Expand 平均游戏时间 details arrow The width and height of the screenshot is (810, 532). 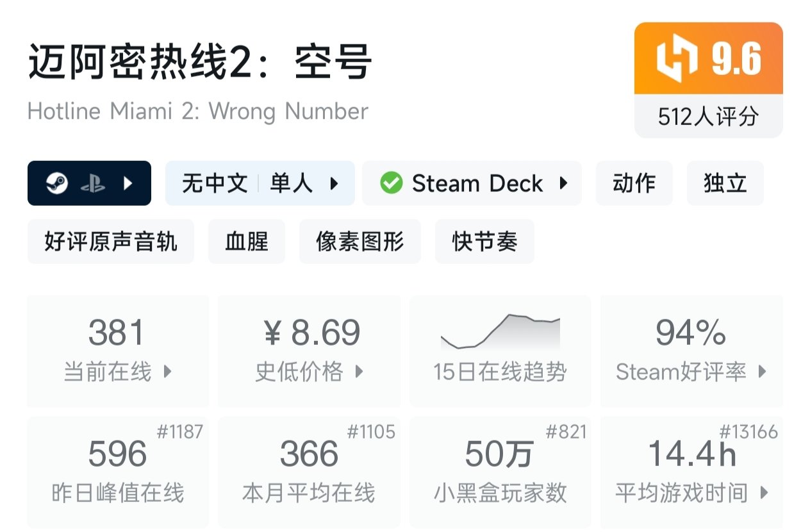(x=763, y=493)
